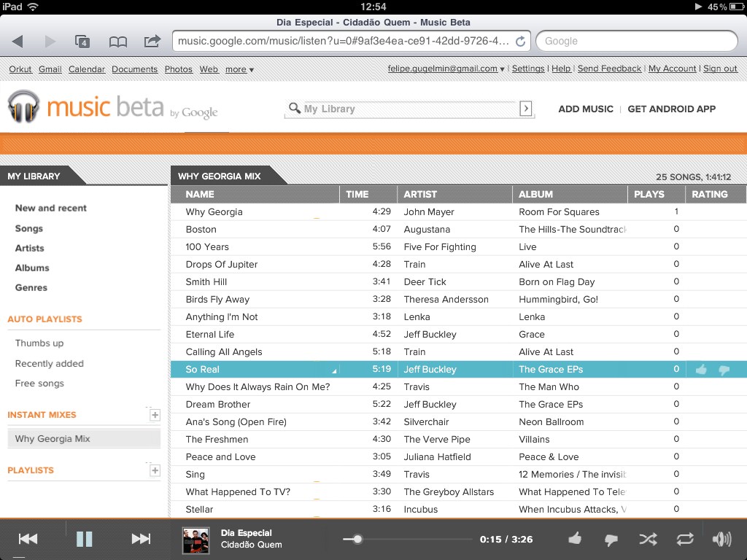Screen dimensions: 747x560
Task: Click album Hummingbird, Go!
Action: [558, 300]
